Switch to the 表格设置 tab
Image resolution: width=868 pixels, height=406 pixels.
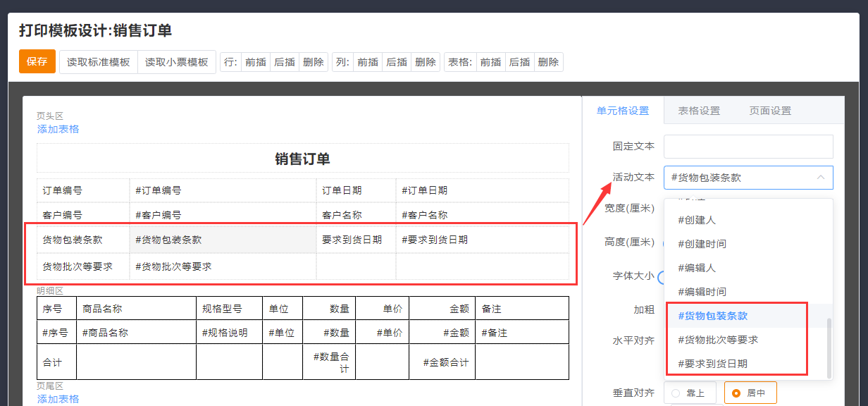(x=699, y=111)
